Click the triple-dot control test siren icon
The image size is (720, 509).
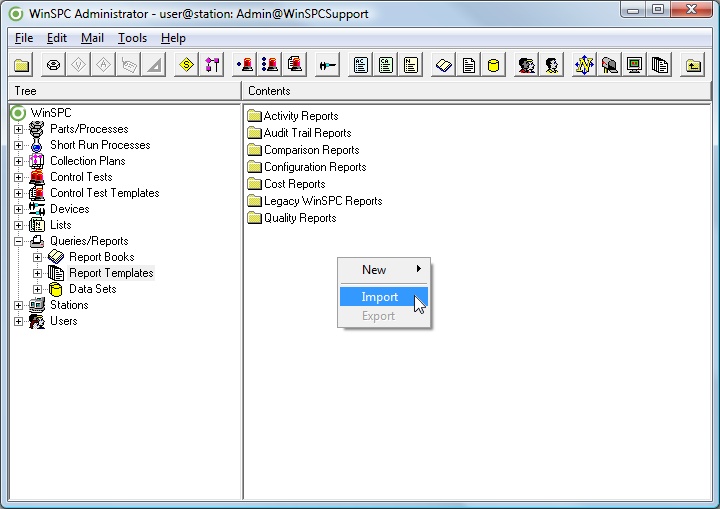tap(270, 65)
